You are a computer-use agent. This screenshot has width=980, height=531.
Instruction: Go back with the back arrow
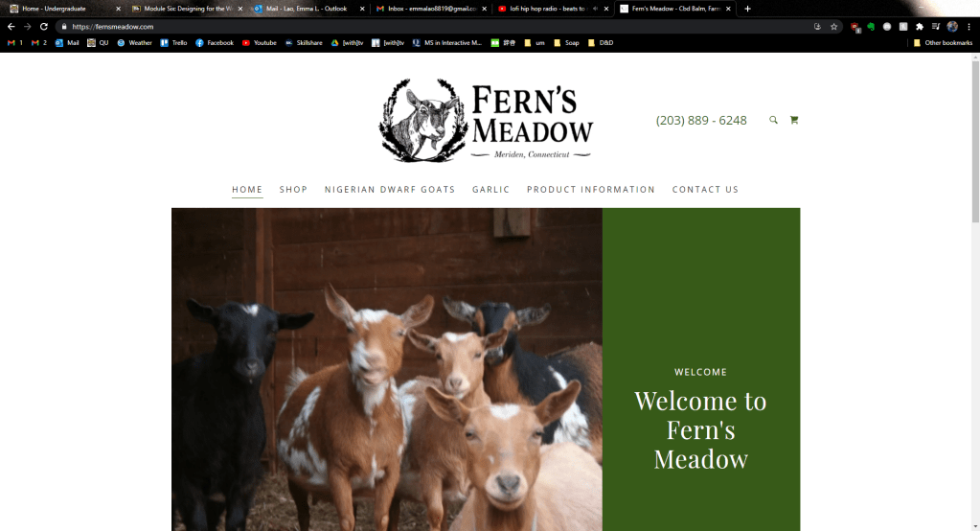coord(11,27)
